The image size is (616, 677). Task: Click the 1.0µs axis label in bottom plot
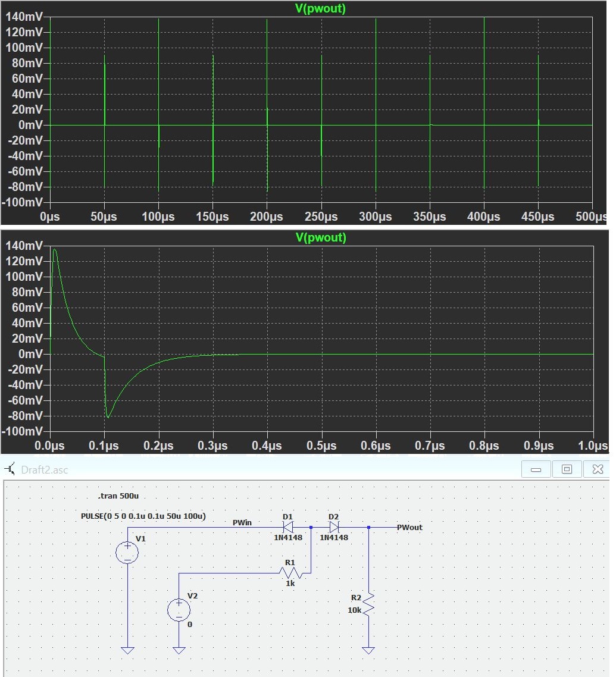click(x=593, y=445)
